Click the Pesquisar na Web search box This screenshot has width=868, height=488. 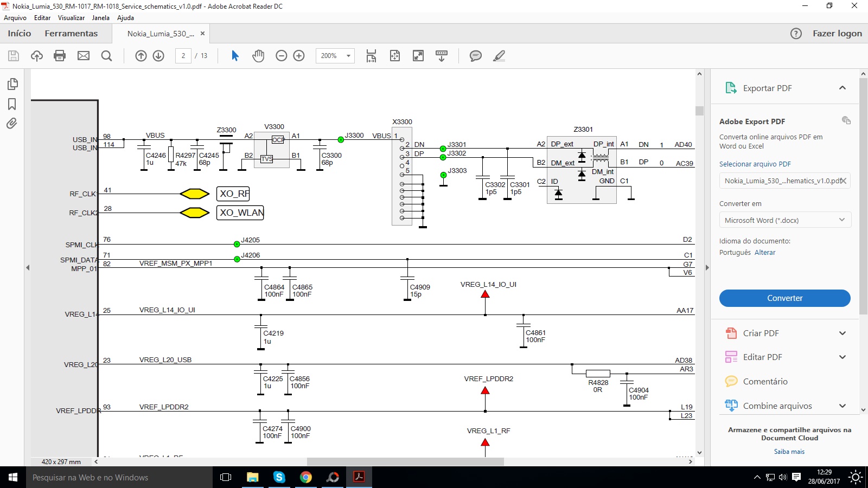coord(119,477)
